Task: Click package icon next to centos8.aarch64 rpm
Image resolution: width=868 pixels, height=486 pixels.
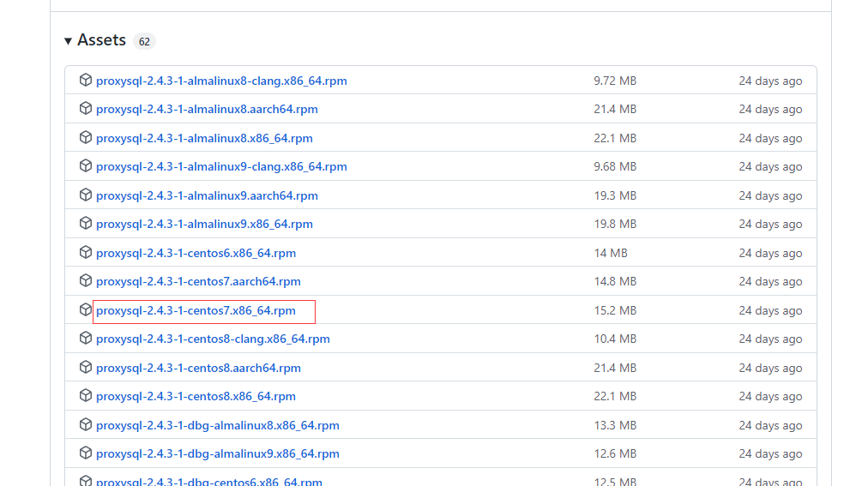Action: click(85, 367)
